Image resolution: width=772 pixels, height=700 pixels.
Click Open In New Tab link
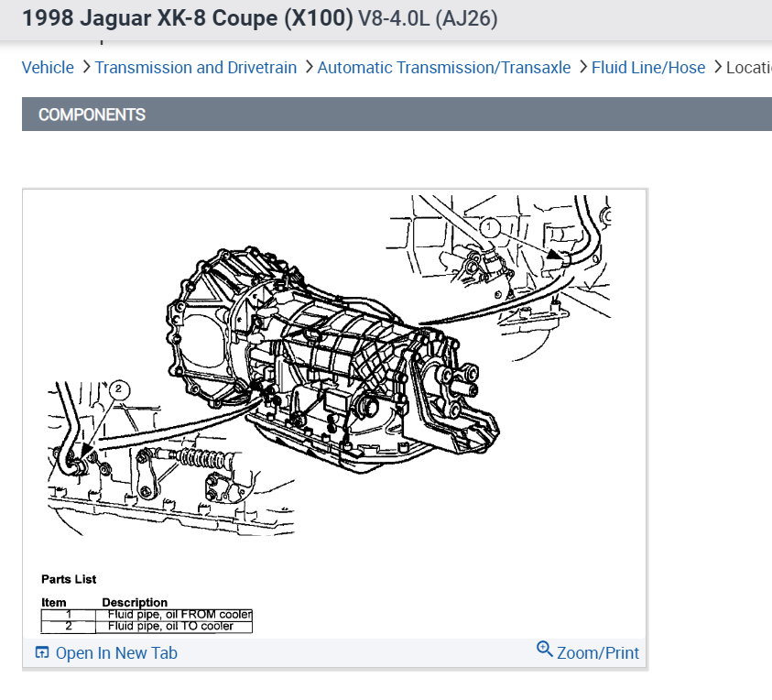point(116,652)
